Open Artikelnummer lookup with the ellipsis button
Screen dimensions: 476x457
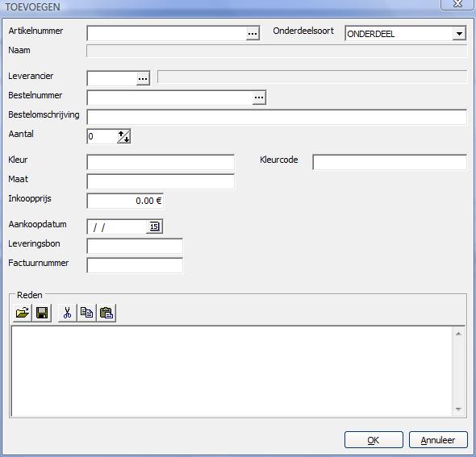click(253, 33)
